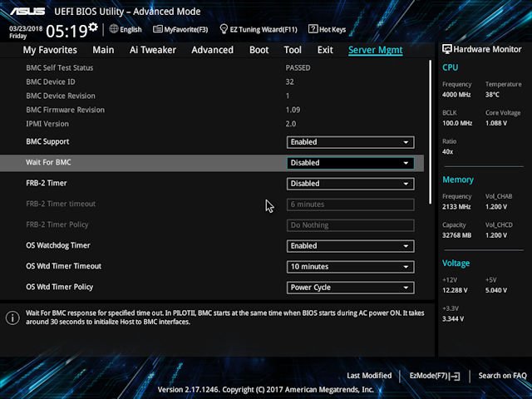
Task: Click the 5.040 V reading
Action: point(496,290)
